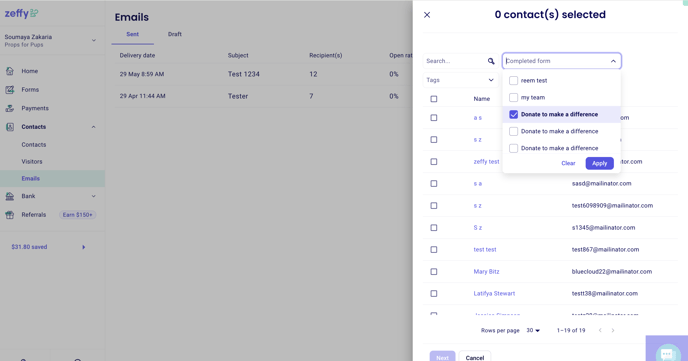Click the search magnifier icon
Screen dimensions: 688x361
coord(491,61)
